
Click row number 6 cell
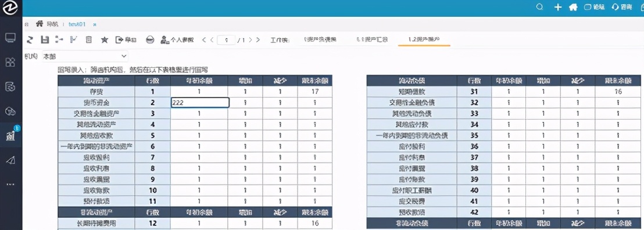click(x=153, y=146)
